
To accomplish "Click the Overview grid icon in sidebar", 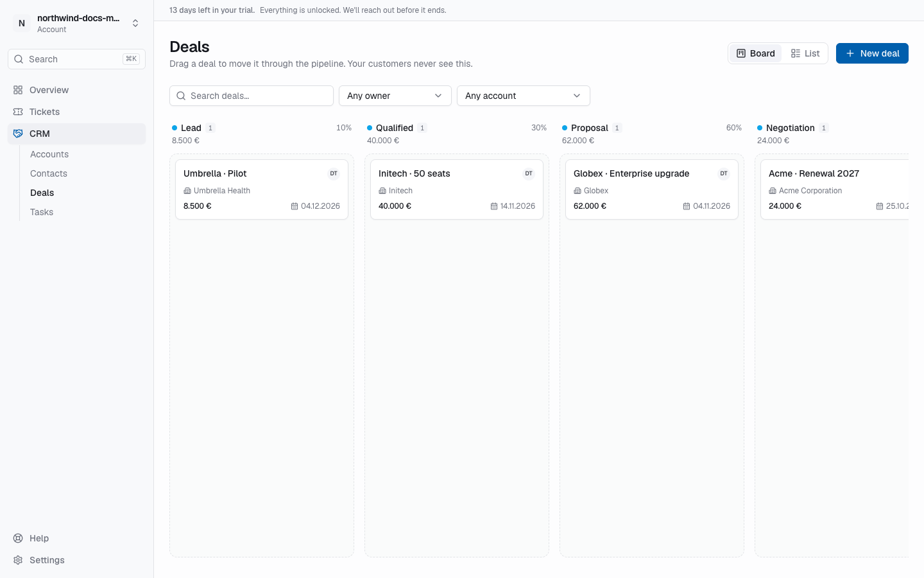I will pyautogui.click(x=18, y=90).
